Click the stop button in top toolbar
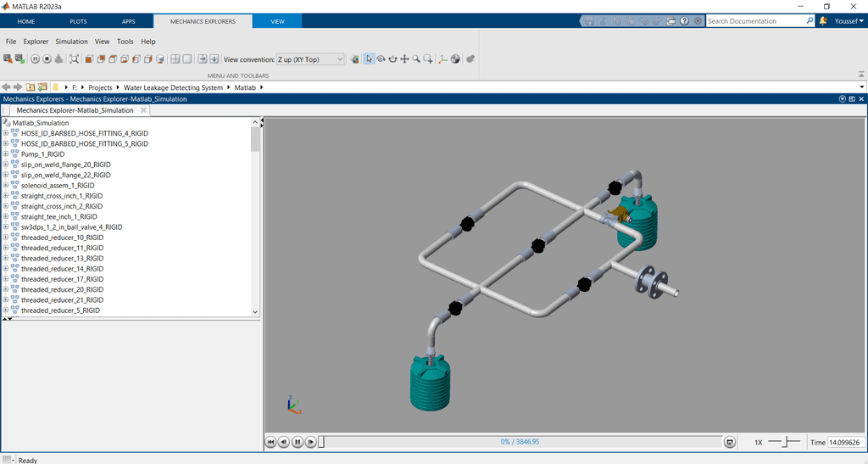The width and height of the screenshot is (868, 464). [x=47, y=59]
